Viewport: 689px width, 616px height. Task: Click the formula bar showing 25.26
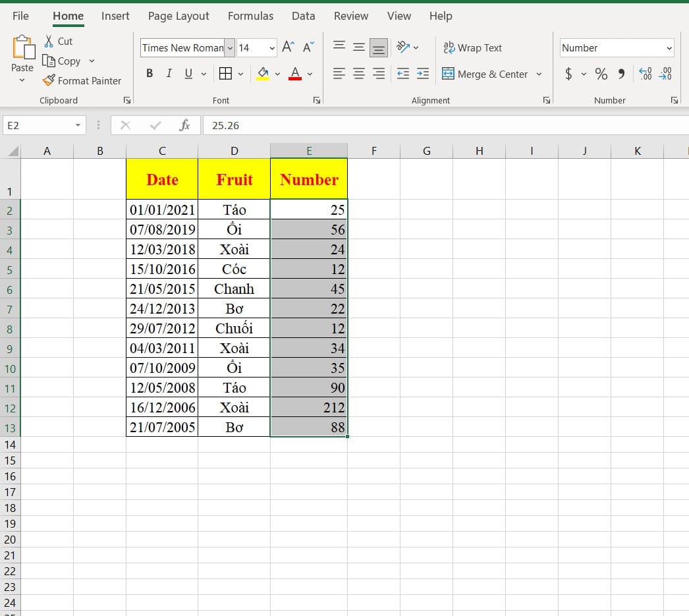pos(445,126)
